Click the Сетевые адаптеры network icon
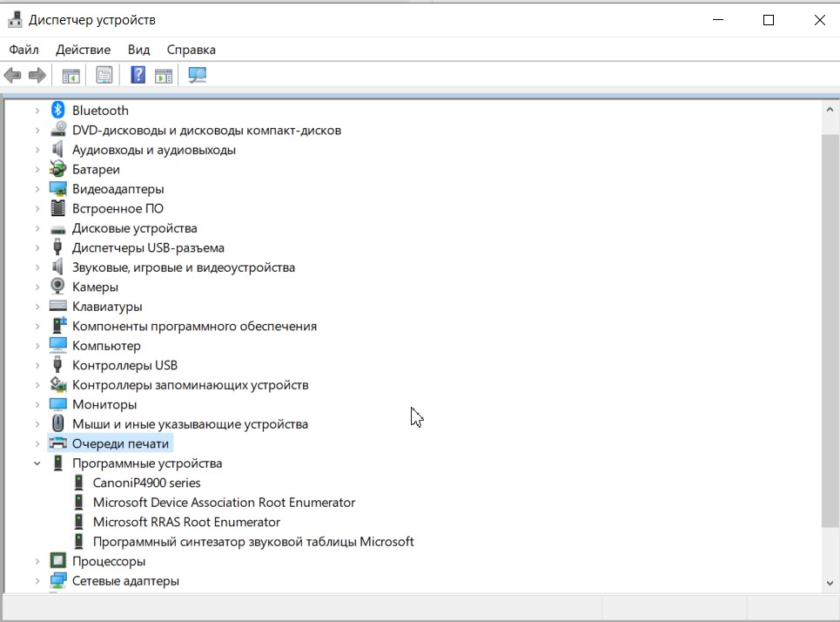Viewport: 840px width, 622px height. point(57,580)
